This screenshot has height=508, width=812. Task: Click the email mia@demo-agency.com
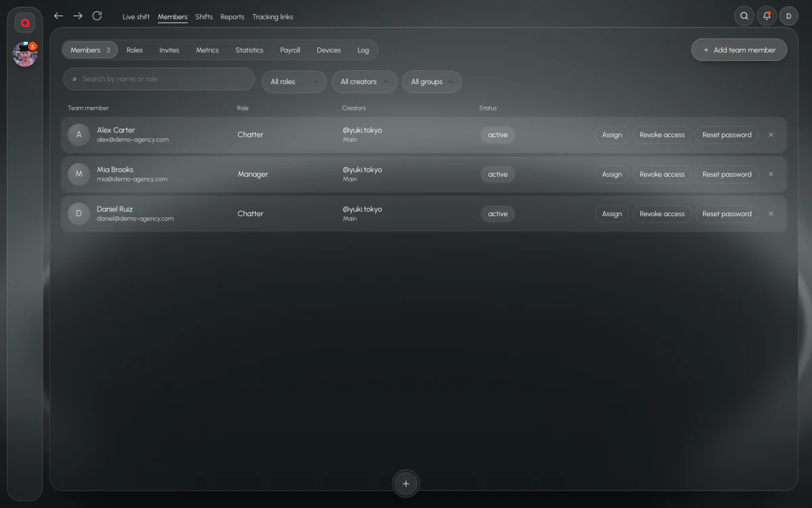132,179
